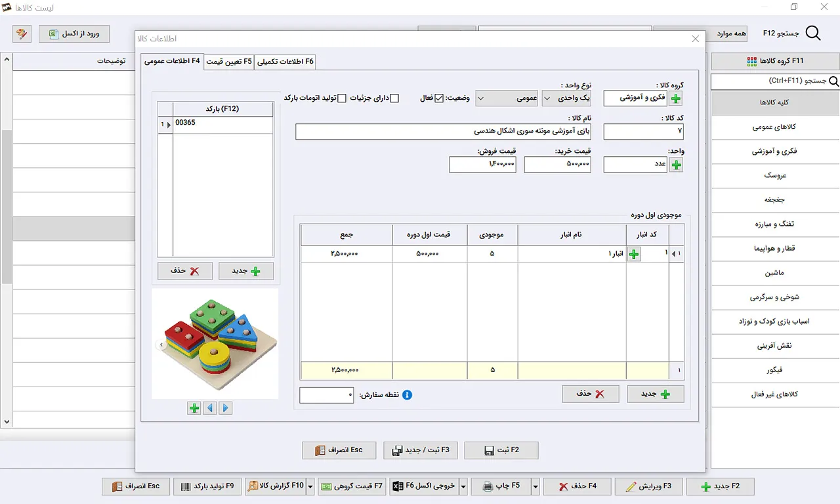This screenshot has width=840, height=504.
Task: Click the نقطه سفارش order point field
Action: click(x=327, y=395)
